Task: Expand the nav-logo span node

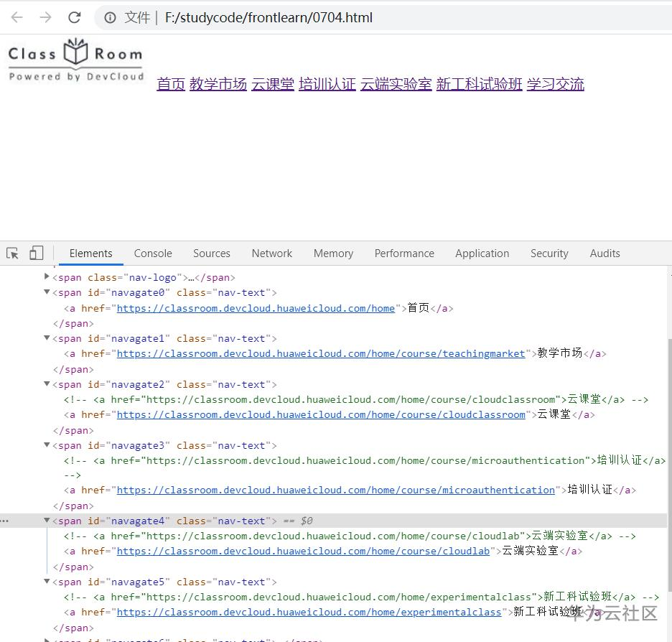Action: pyautogui.click(x=47, y=276)
